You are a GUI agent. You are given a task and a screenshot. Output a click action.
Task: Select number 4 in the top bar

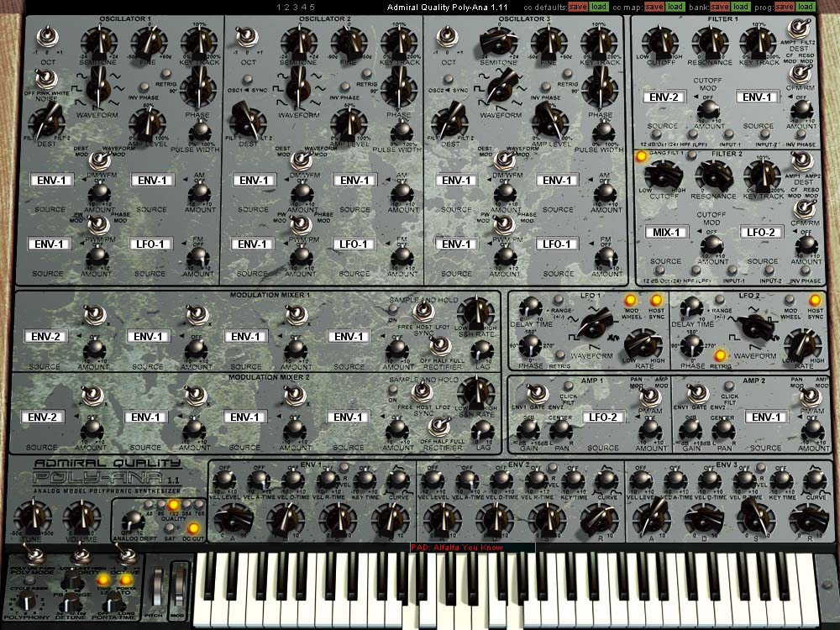click(x=303, y=7)
